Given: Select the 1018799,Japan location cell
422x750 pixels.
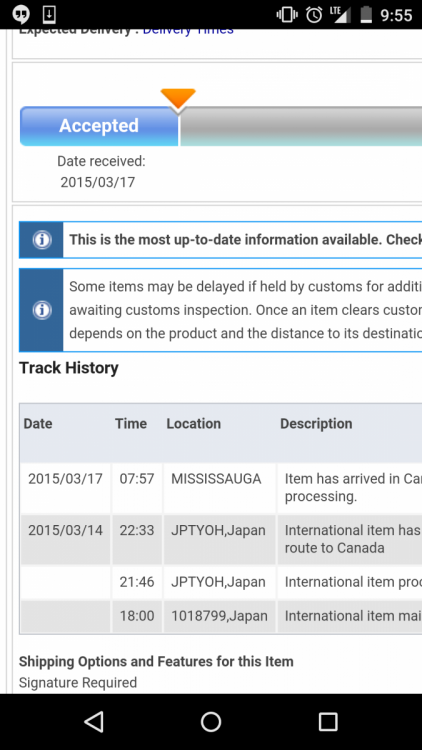Looking at the screenshot, I should 219,616.
